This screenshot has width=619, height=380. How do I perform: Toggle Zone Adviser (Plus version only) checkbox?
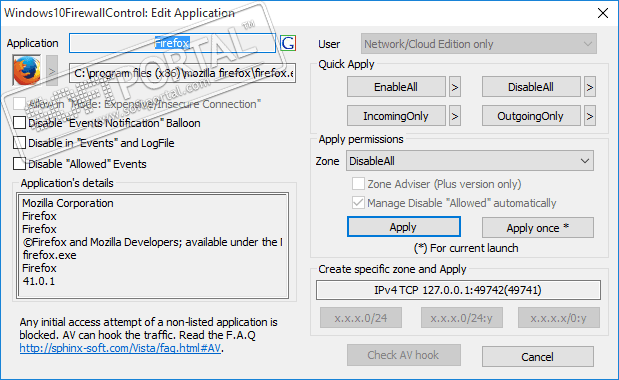click(358, 184)
